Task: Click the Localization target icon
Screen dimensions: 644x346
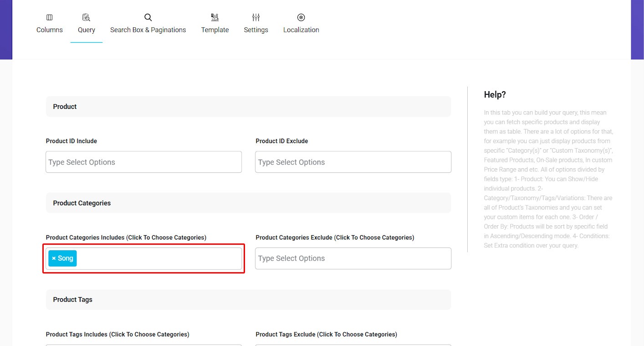Action: 301,17
